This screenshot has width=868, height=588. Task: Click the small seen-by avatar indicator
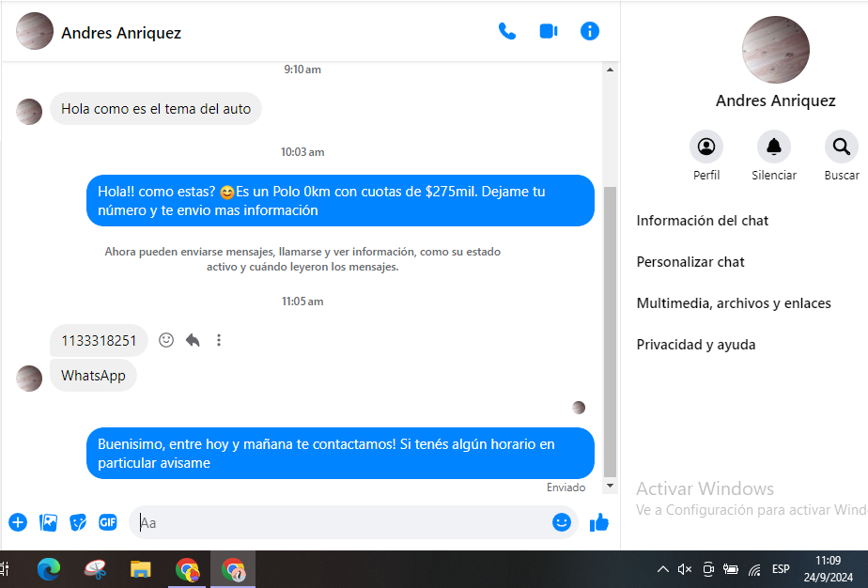(579, 408)
